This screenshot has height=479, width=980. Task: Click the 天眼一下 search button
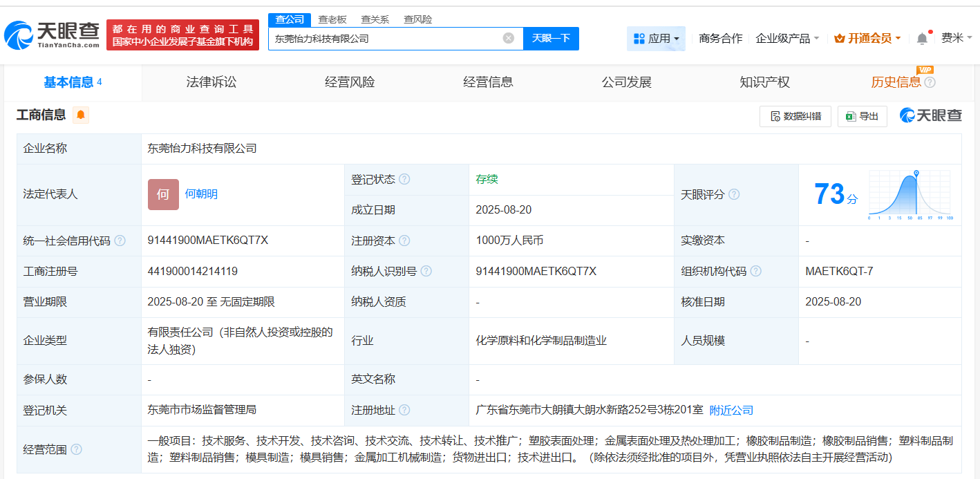click(x=551, y=38)
